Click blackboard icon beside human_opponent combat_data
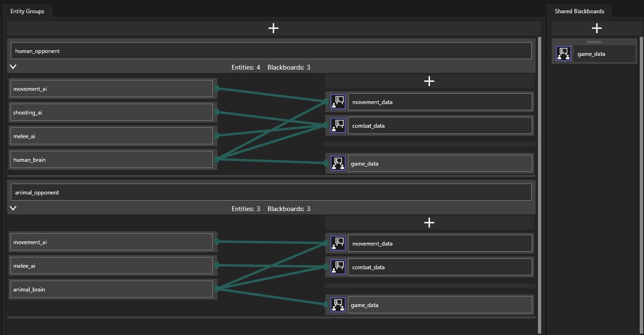 coord(338,125)
